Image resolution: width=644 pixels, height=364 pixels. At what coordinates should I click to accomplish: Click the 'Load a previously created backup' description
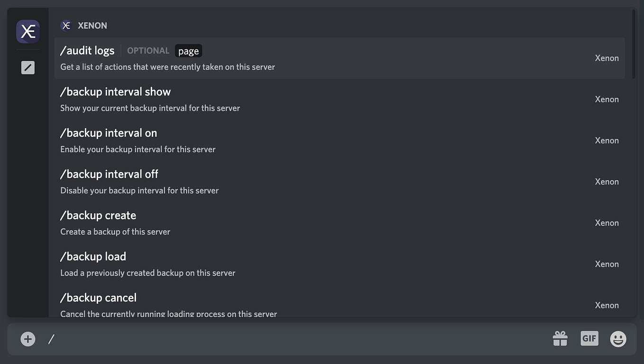[x=147, y=272]
